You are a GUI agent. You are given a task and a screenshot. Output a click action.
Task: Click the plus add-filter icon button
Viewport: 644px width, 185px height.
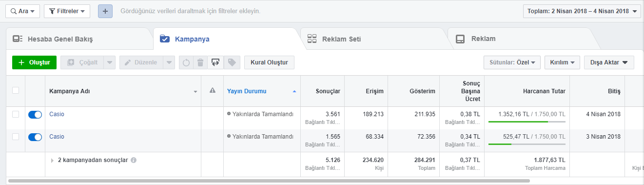tap(106, 11)
